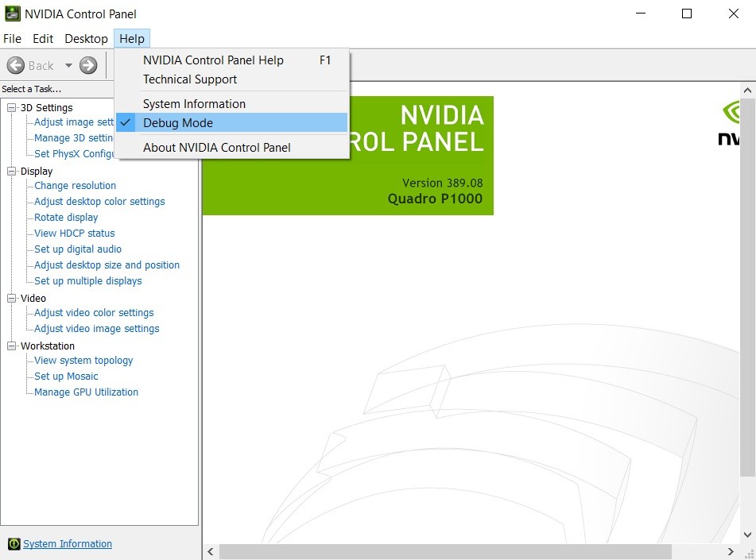
Task: Select the Video category label
Action: (33, 299)
